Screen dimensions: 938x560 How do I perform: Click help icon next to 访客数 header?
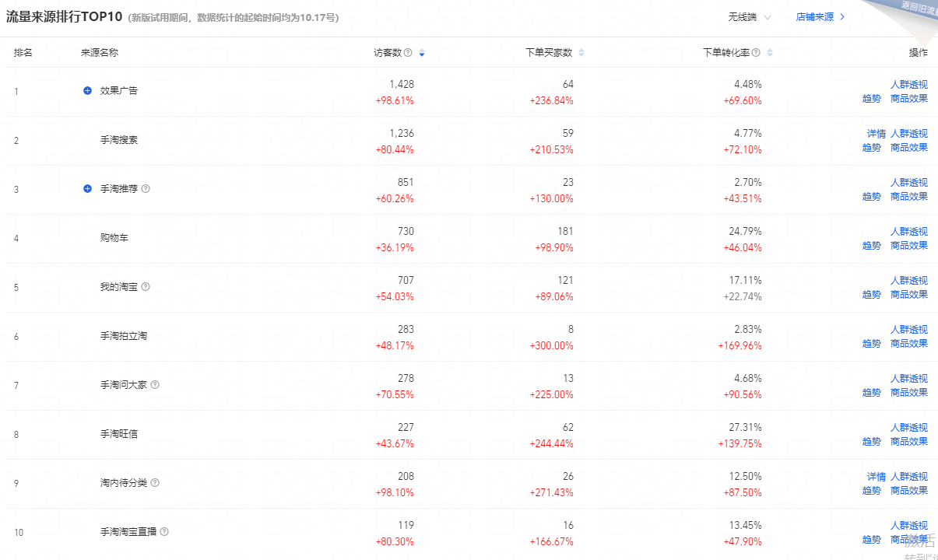pyautogui.click(x=408, y=53)
